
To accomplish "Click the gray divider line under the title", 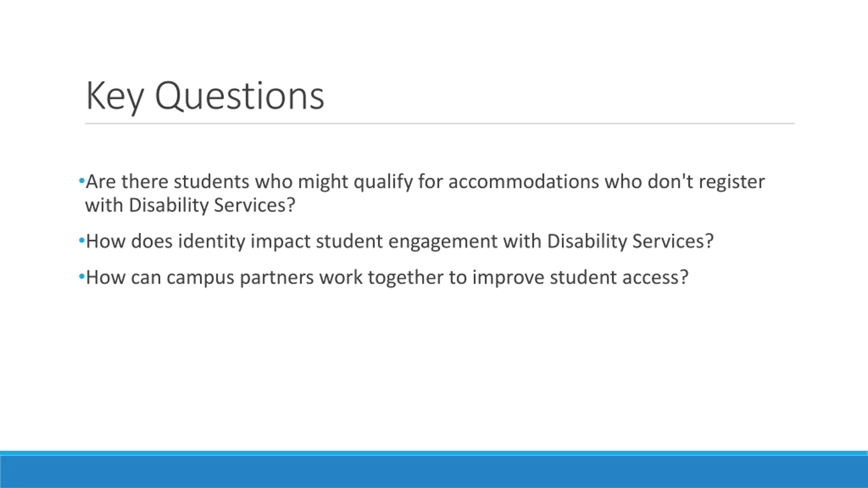I will 439,124.
